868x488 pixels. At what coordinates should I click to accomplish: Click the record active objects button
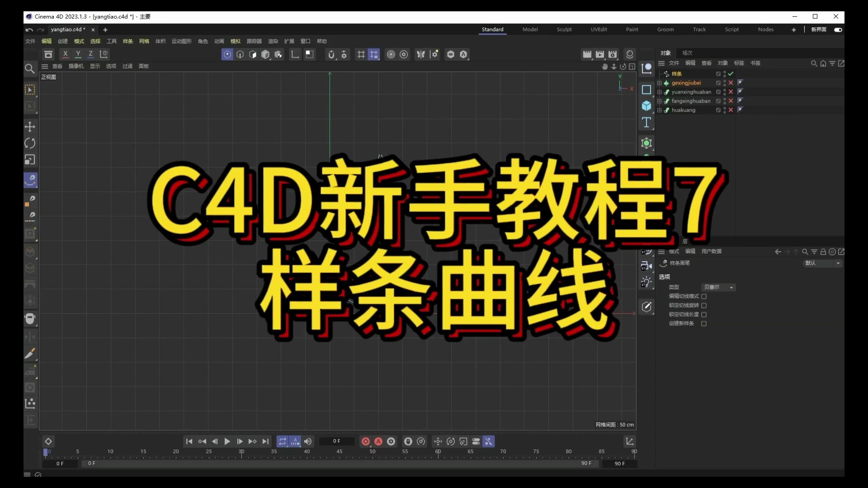tap(366, 441)
